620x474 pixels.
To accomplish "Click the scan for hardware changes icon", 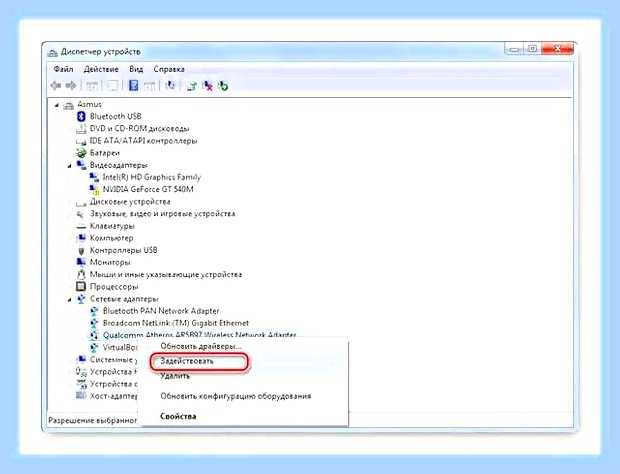I will 170,85.
